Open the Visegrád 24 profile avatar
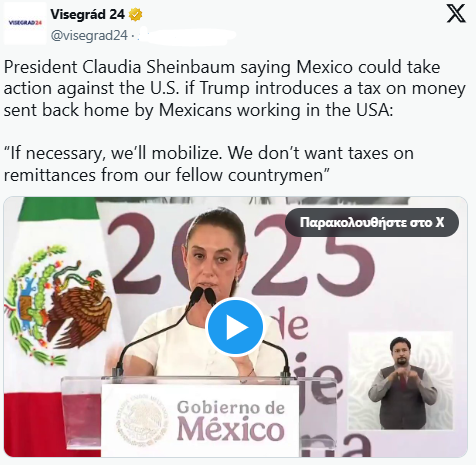 (x=25, y=23)
